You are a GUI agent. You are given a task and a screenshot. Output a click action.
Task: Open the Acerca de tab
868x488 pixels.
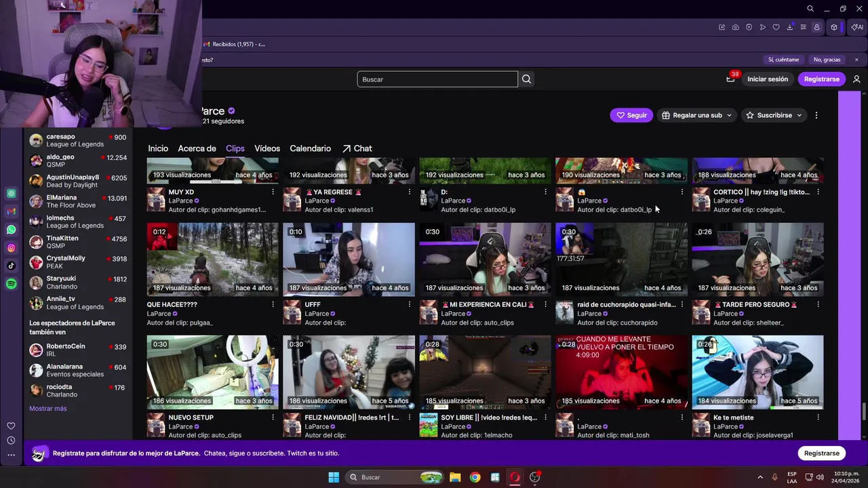[x=197, y=148]
